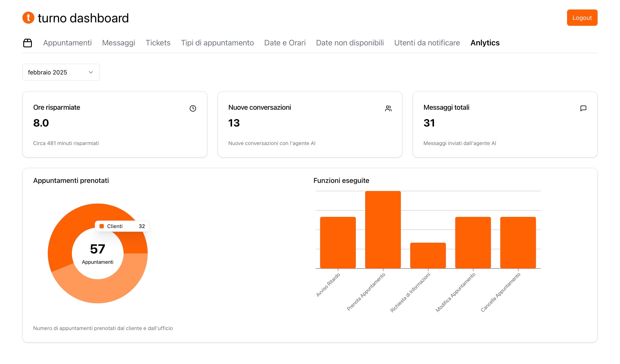Image resolution: width=620 pixels, height=364 pixels.
Task: Switch to Utenti da notificare tab
Action: coord(427,43)
